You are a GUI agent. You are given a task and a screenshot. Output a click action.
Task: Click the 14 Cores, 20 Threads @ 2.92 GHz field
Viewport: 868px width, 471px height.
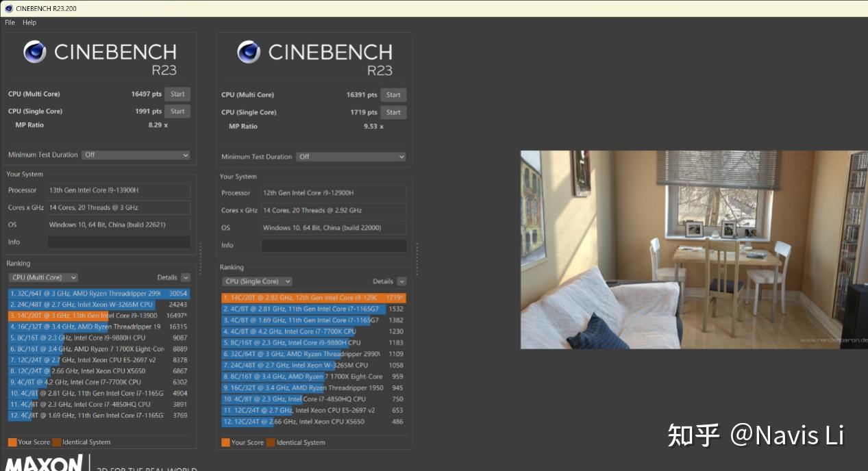click(x=334, y=210)
